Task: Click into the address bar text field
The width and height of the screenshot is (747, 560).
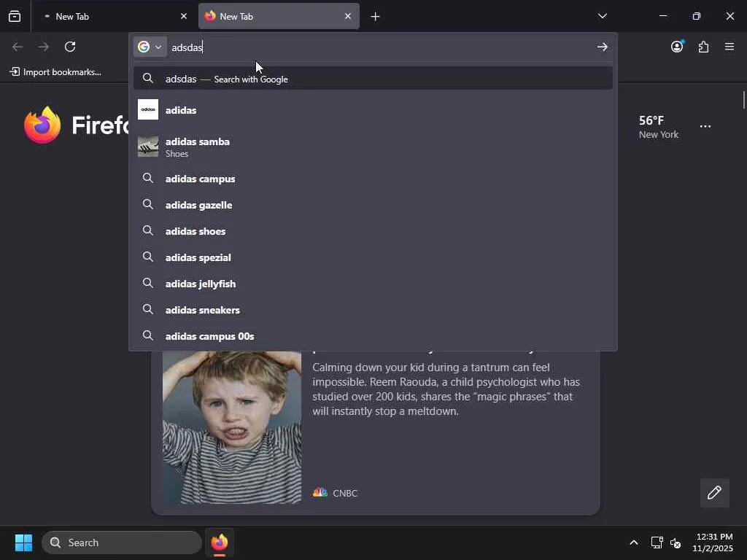Action: point(381,47)
